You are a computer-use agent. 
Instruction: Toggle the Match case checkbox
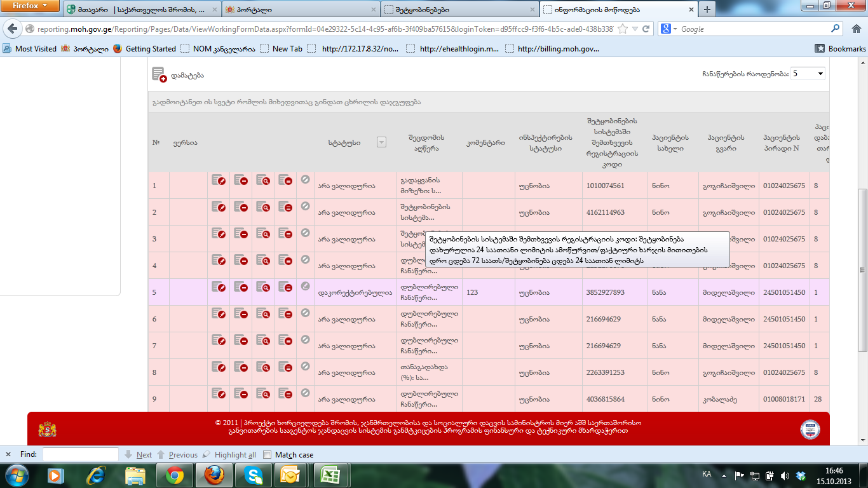point(268,455)
